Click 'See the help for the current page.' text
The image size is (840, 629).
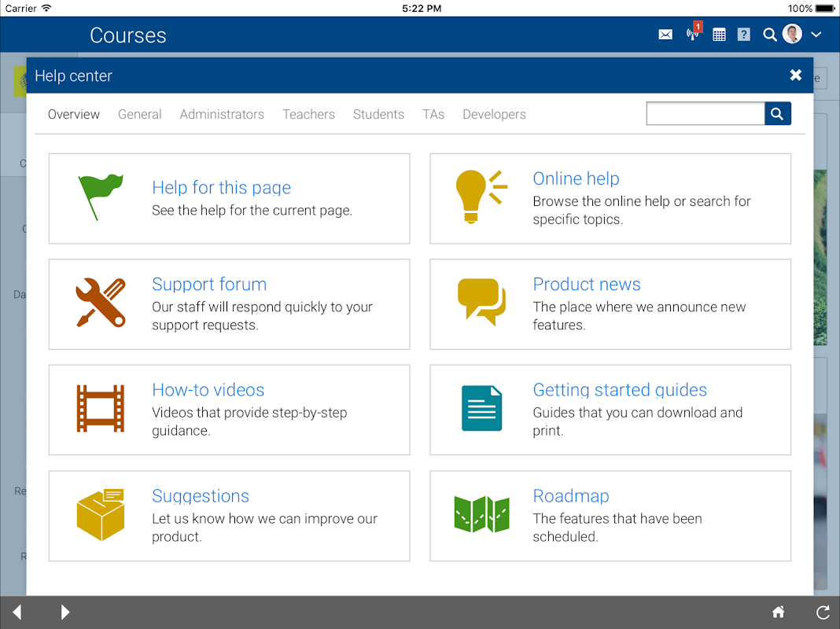point(252,211)
